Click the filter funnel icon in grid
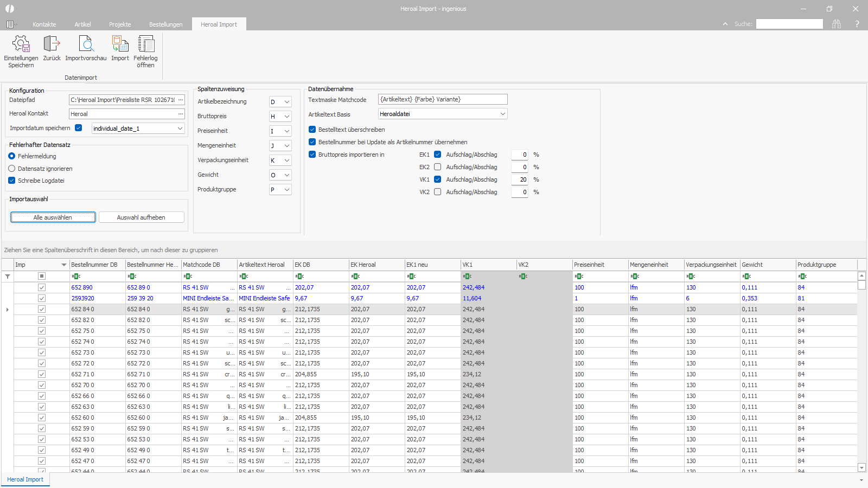This screenshot has width=868, height=488. pos(8,277)
